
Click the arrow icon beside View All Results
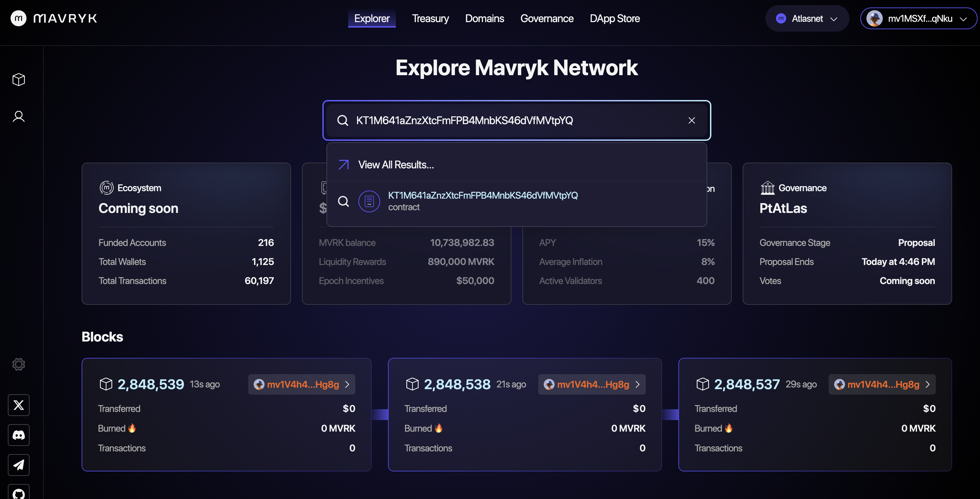point(343,165)
